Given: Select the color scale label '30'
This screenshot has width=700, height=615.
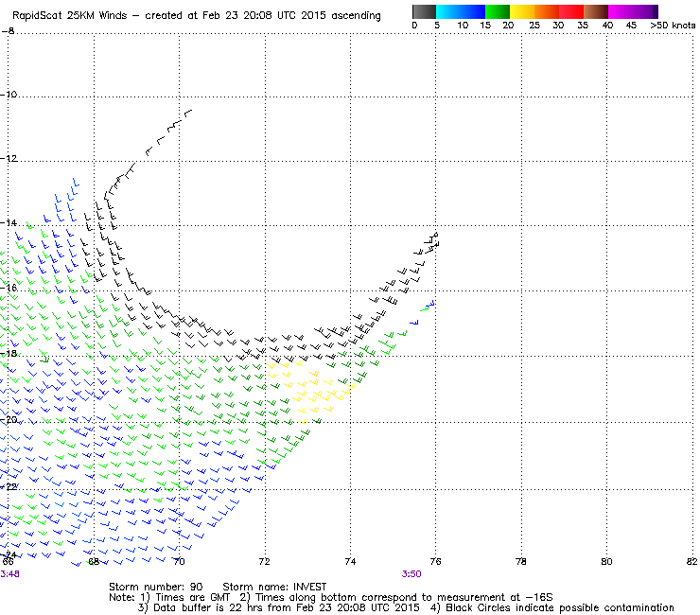Looking at the screenshot, I should [x=558, y=26].
